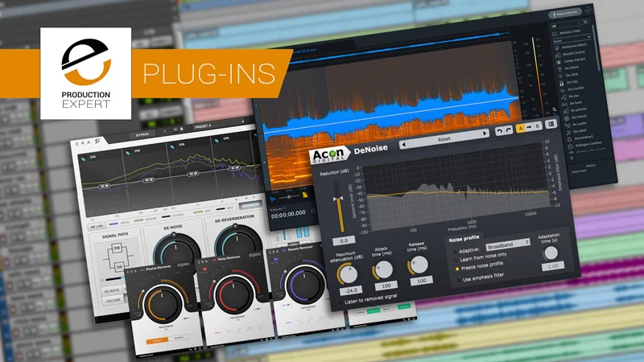This screenshot has height=362, width=644.
Task: Click the Noise Remover main dial
Action: coord(233,294)
